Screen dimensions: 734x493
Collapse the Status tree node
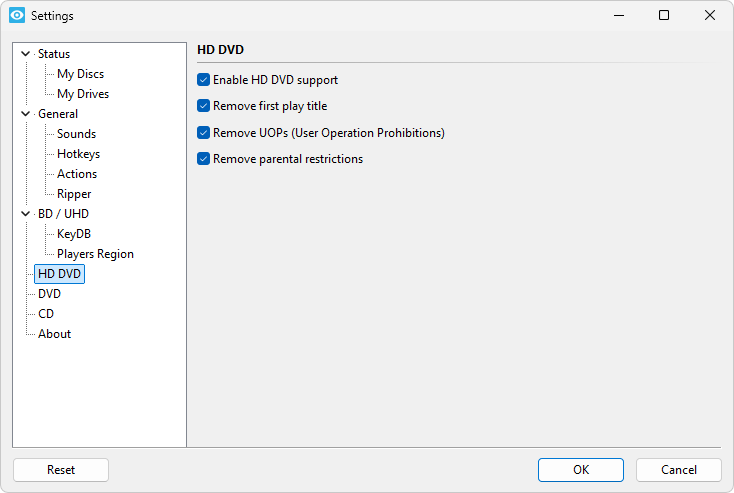(x=26, y=54)
